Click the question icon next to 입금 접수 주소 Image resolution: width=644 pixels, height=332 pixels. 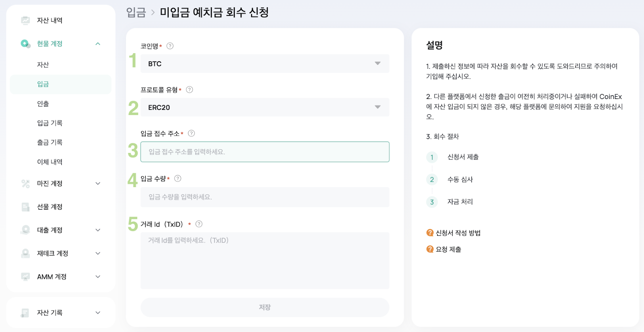(x=192, y=133)
